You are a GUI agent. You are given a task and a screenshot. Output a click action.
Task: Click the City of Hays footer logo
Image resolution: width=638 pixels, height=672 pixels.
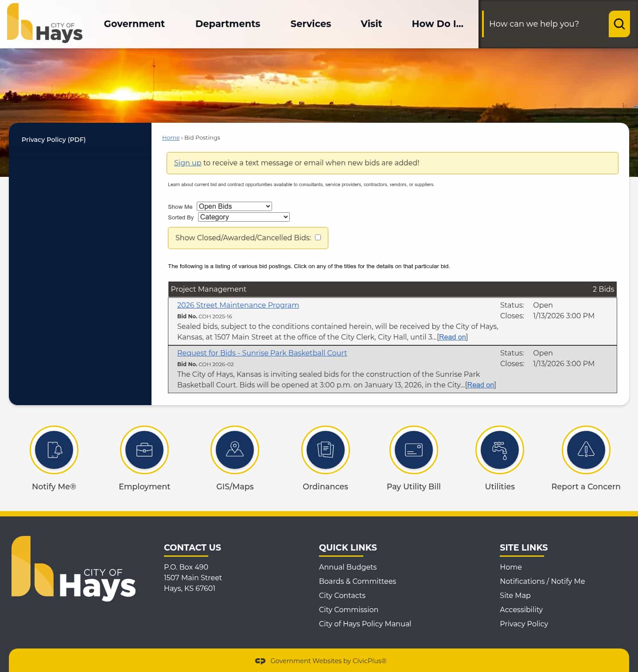click(x=74, y=568)
